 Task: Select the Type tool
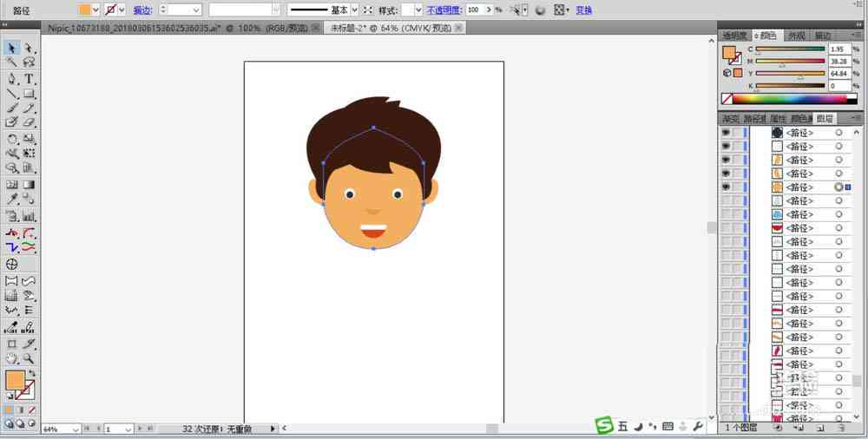[x=29, y=79]
